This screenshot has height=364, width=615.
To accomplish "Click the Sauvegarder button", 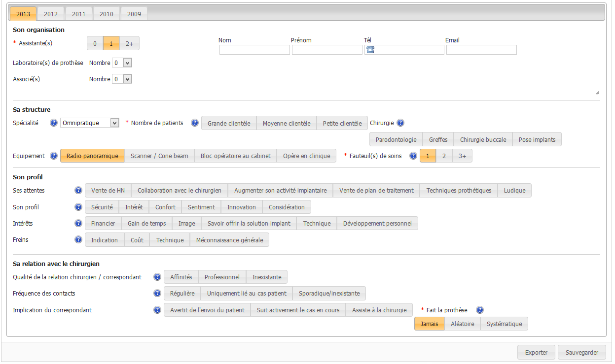I will [582, 353].
